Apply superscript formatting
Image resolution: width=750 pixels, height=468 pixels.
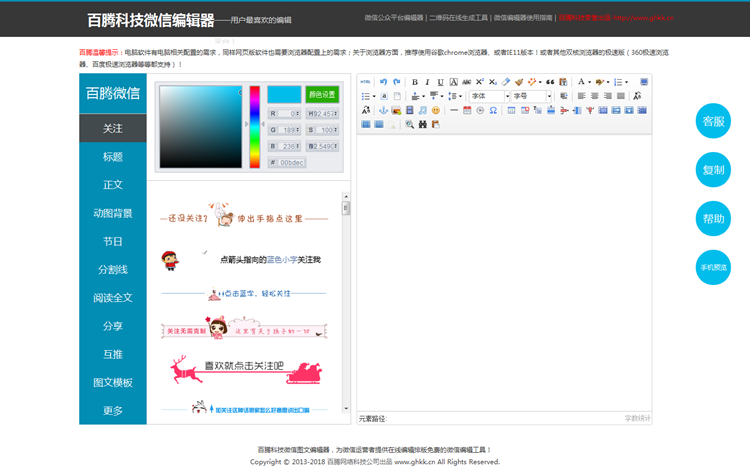click(x=480, y=82)
